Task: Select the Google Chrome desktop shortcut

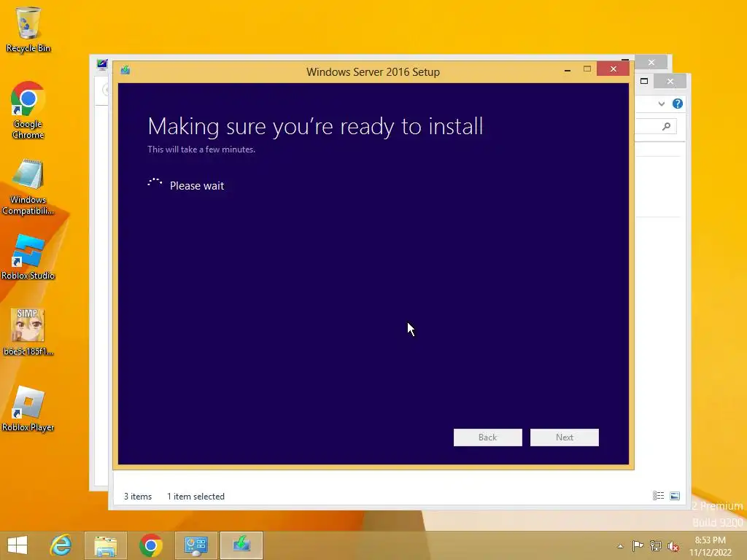Action: coord(28,111)
